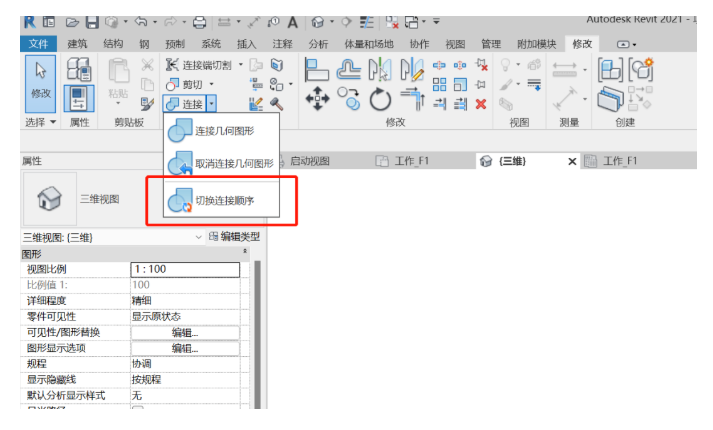Click the 三维视图 house thumbnail

[49, 199]
